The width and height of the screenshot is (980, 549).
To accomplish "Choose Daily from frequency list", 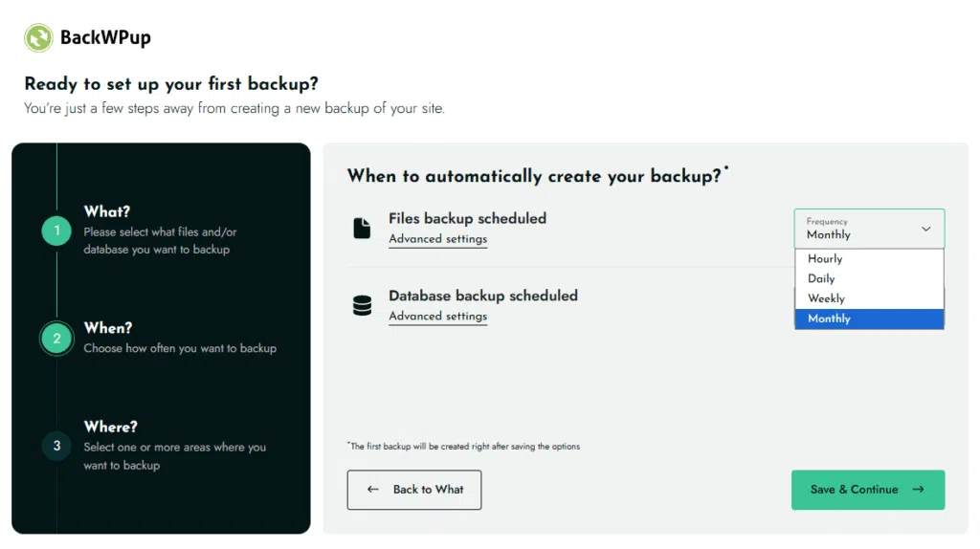I will tap(821, 279).
